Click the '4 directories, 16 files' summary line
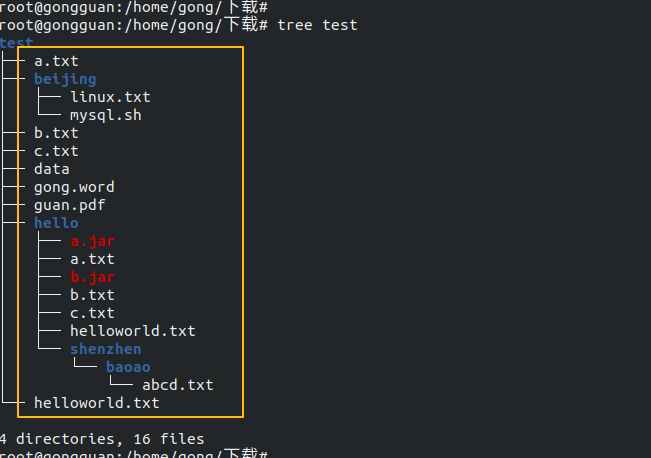Image resolution: width=651 pixels, height=458 pixels. pos(102,439)
